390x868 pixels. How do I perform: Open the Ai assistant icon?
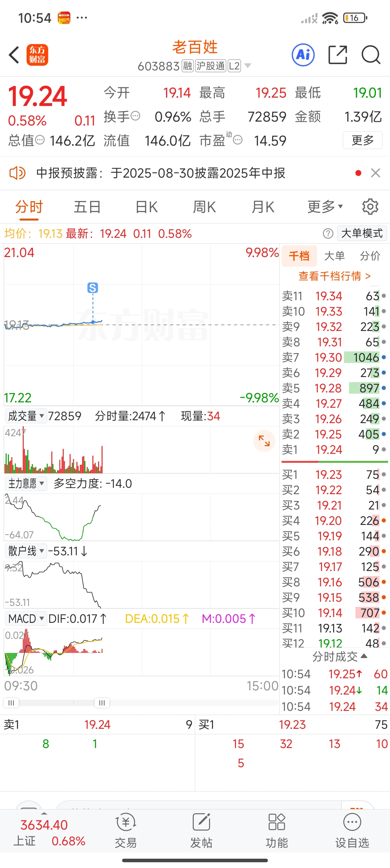[303, 55]
